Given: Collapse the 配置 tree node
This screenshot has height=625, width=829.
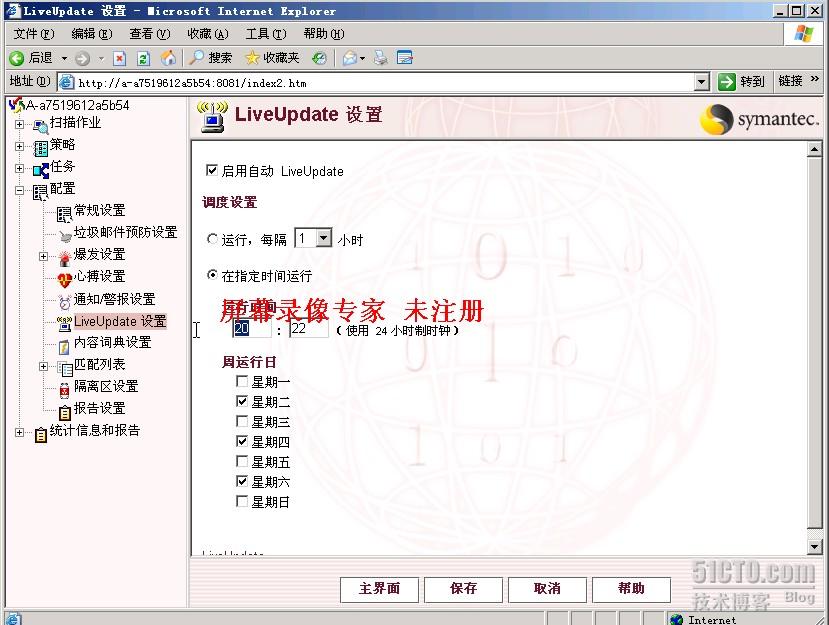Looking at the screenshot, I should 20,190.
